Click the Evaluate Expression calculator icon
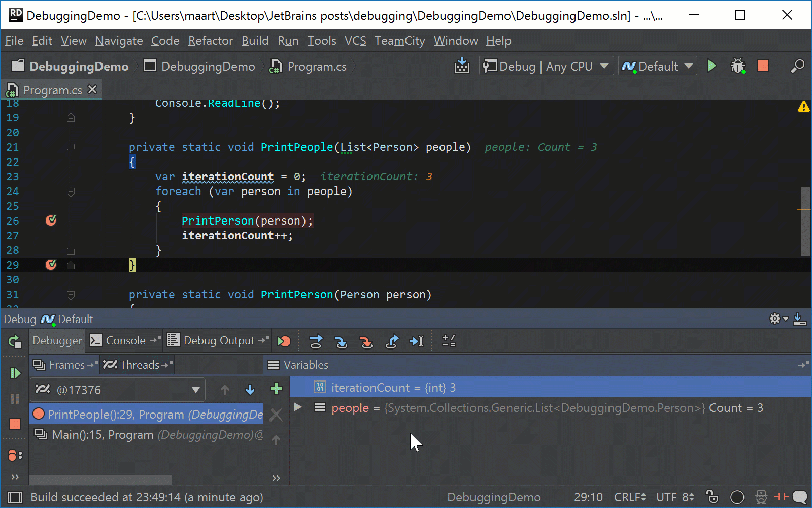Image resolution: width=812 pixels, height=508 pixels. coord(449,341)
